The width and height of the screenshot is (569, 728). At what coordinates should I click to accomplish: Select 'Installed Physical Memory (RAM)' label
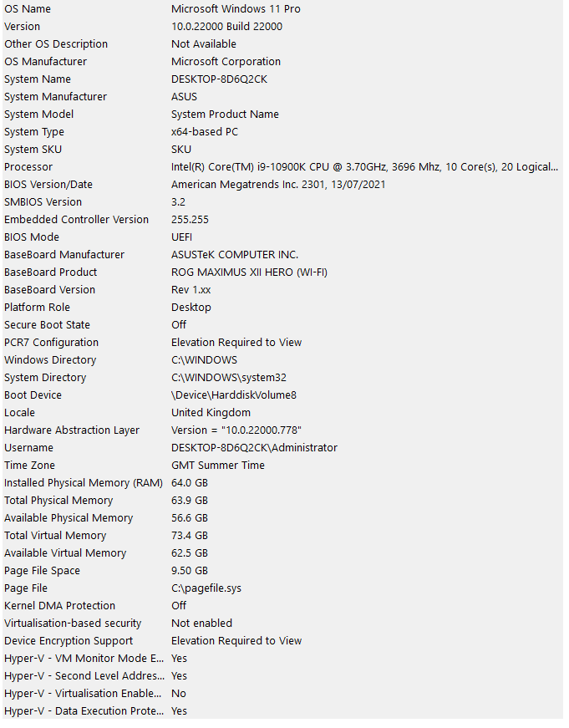tap(84, 483)
